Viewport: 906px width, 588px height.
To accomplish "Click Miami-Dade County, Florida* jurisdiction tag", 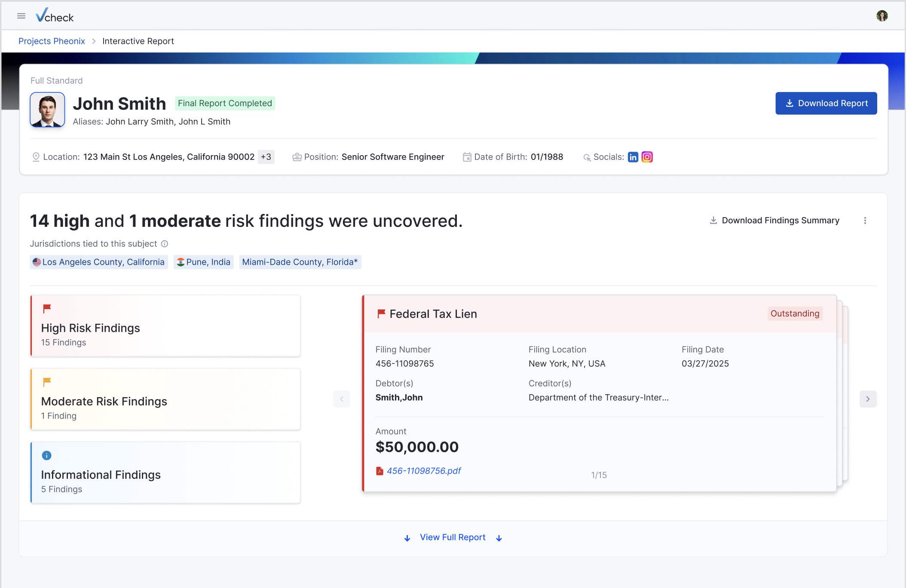I will [x=300, y=262].
